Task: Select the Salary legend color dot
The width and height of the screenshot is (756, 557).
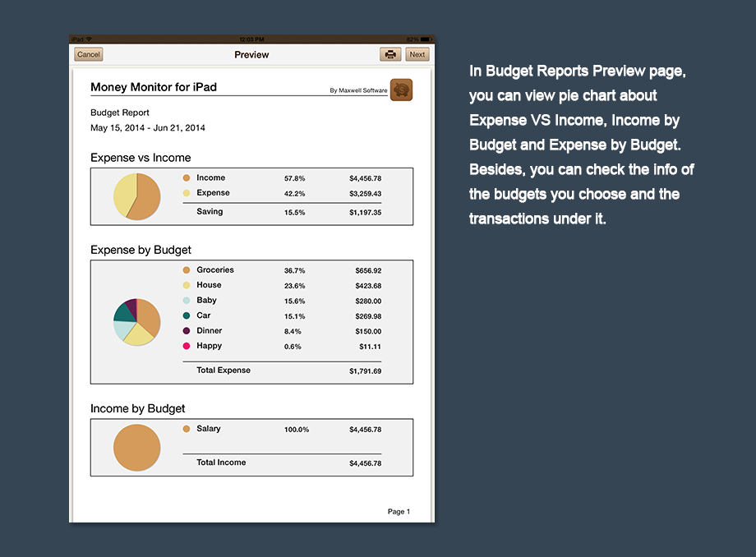Action: coord(187,429)
